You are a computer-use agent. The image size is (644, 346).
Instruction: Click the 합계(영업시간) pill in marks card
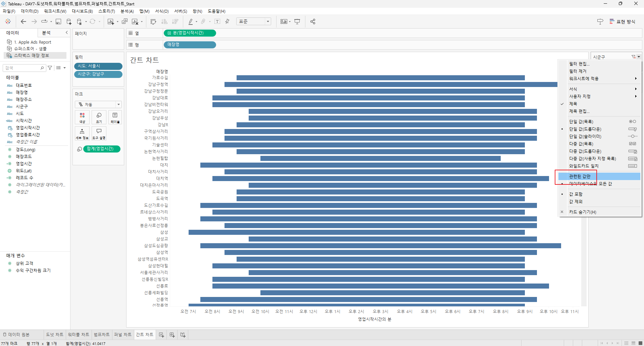pos(102,149)
